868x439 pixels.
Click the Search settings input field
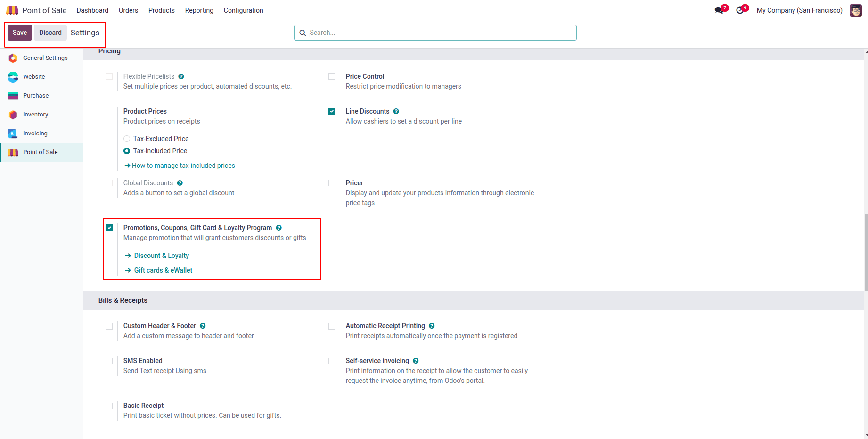[435, 33]
